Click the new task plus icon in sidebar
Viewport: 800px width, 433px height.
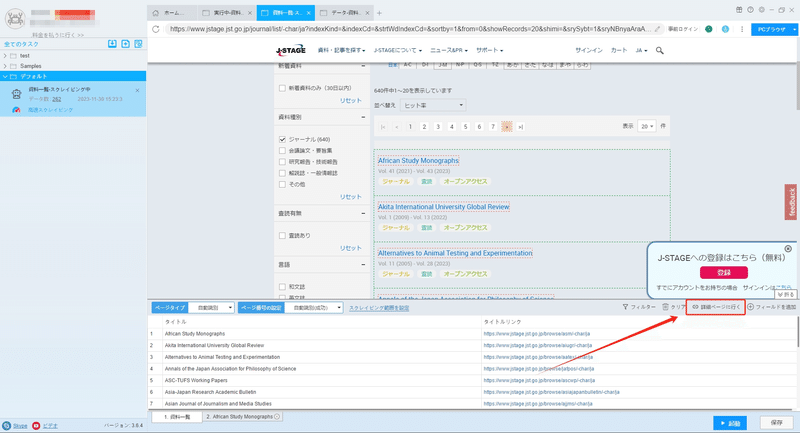click(x=126, y=44)
